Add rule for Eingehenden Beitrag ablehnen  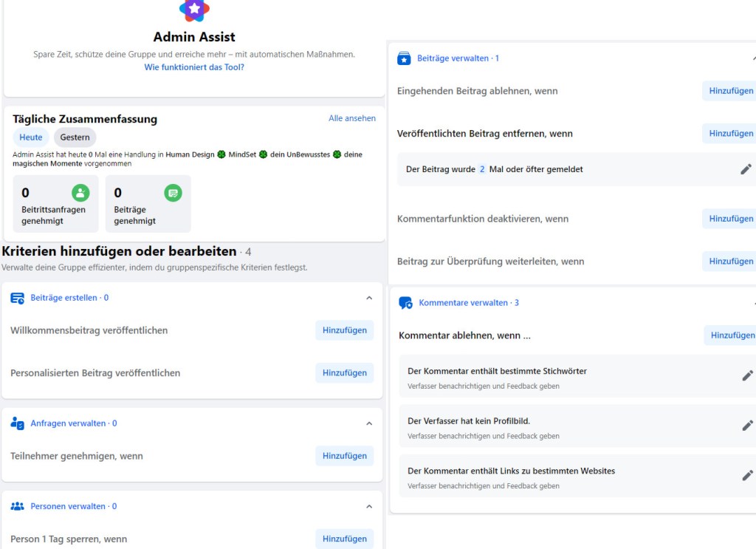point(729,91)
